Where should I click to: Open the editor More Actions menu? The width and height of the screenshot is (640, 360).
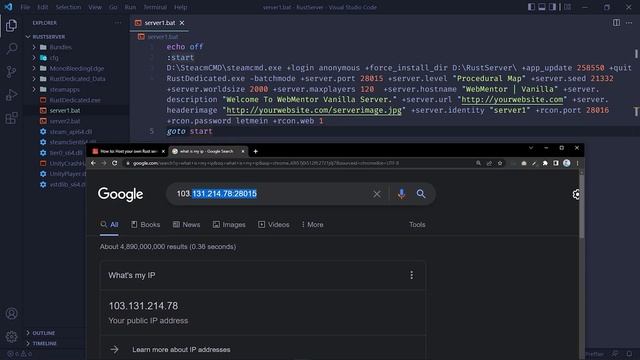629,23
